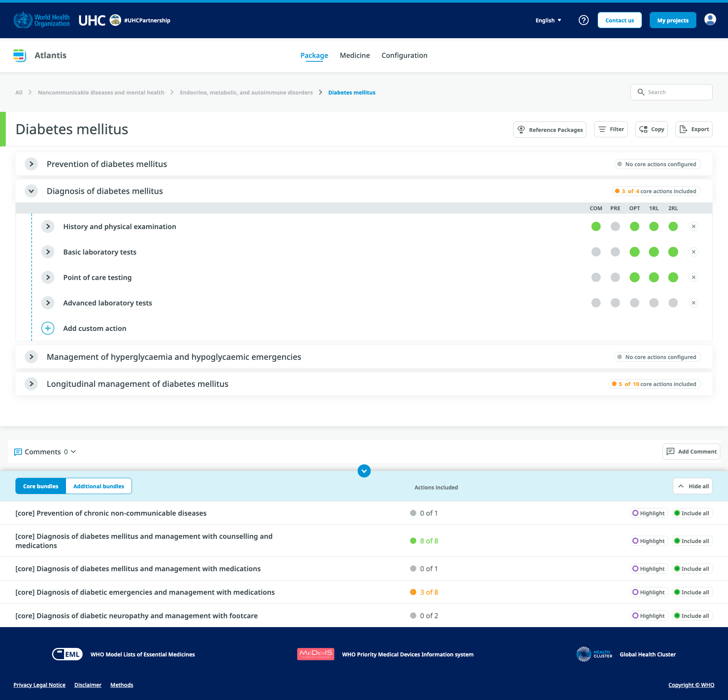Open the Filter options
This screenshot has width=728, height=700.
click(611, 129)
